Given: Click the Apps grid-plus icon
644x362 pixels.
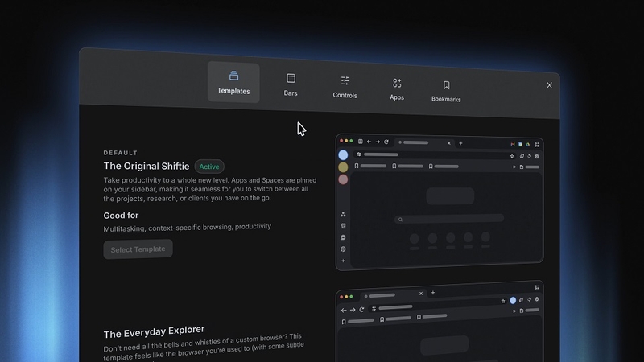Looking at the screenshot, I should [397, 83].
